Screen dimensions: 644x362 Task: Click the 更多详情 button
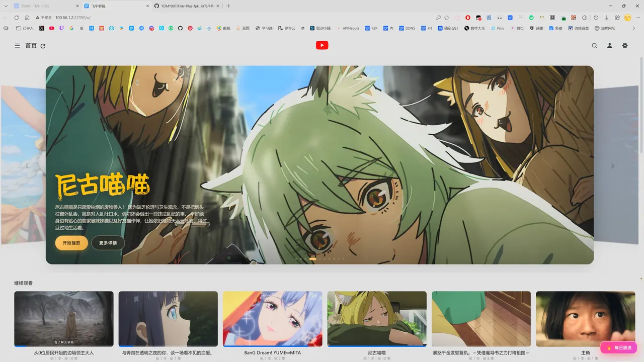pyautogui.click(x=108, y=243)
